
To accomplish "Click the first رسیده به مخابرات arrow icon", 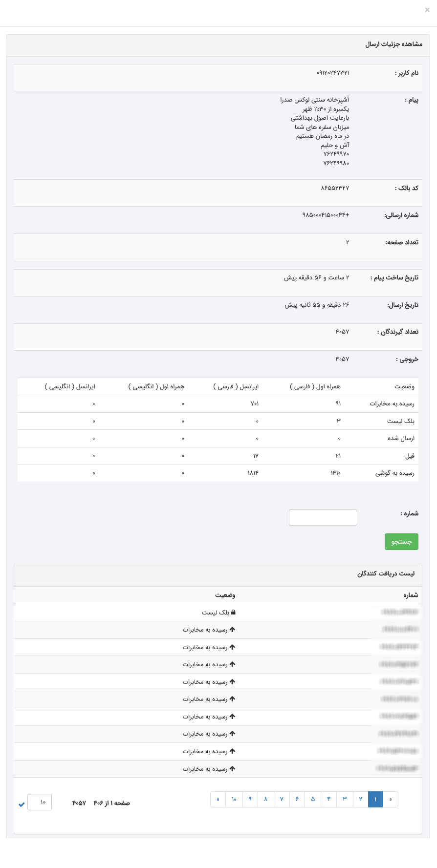I will 232,630.
